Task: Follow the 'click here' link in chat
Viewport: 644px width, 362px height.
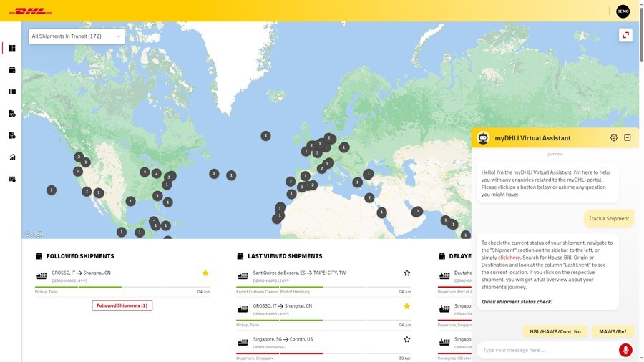Action: coord(509,258)
